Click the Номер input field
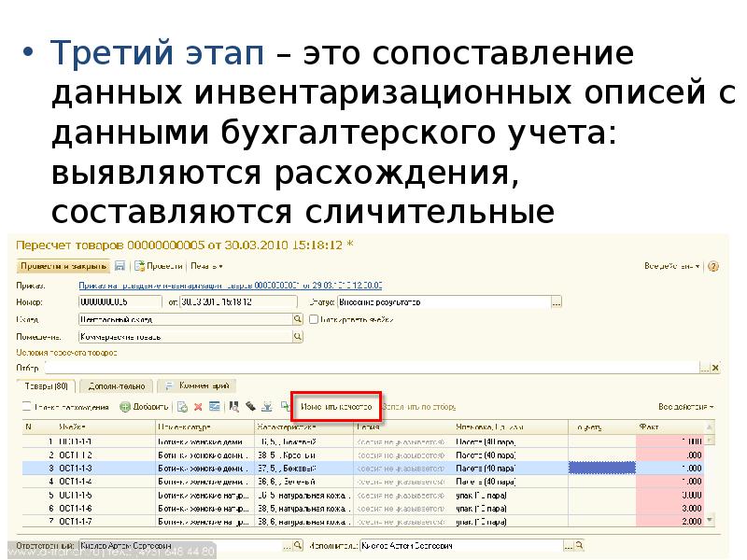The height and width of the screenshot is (560, 747). pos(120,302)
